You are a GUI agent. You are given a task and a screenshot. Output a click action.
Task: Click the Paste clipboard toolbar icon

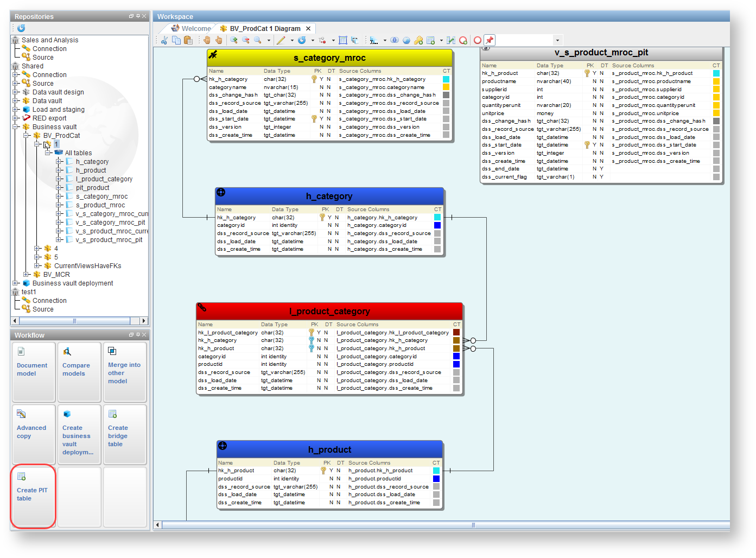188,40
